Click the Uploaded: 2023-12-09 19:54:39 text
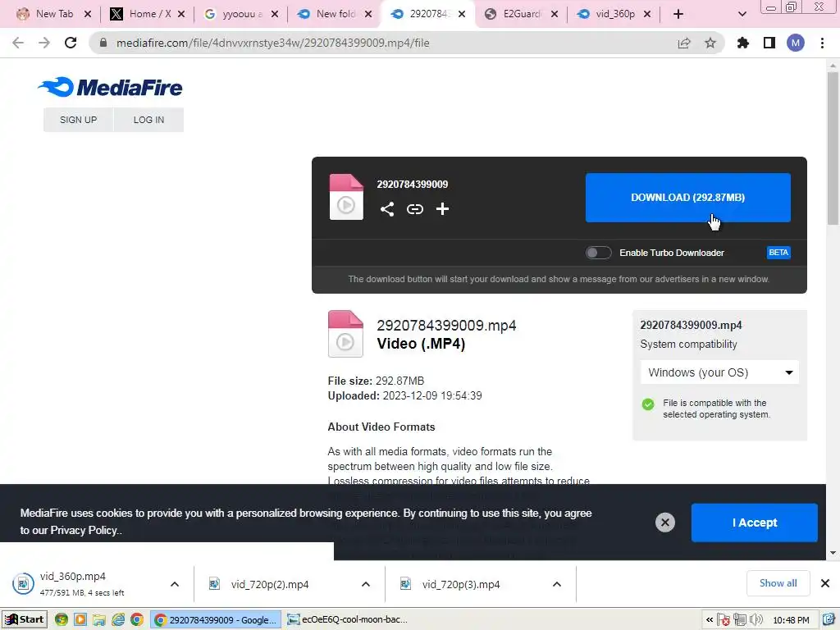840x630 pixels. pyautogui.click(x=405, y=396)
